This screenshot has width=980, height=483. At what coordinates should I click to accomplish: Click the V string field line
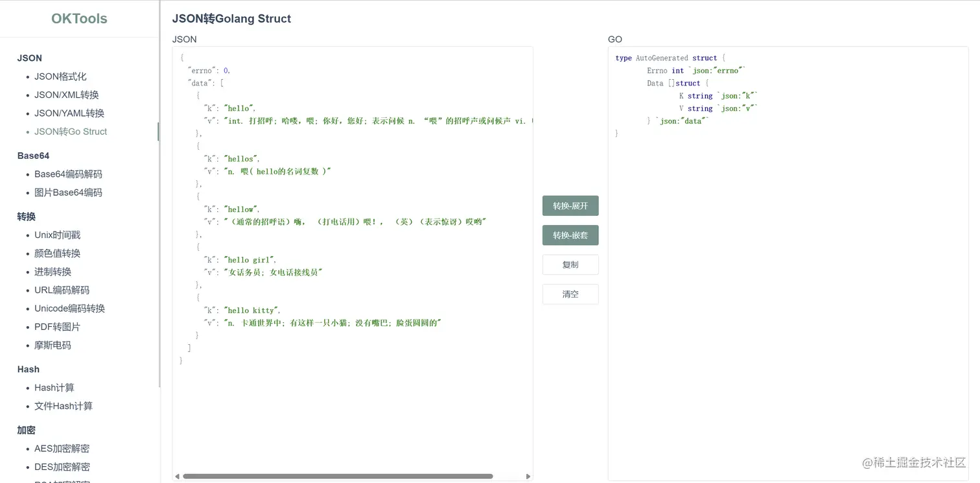pos(719,109)
